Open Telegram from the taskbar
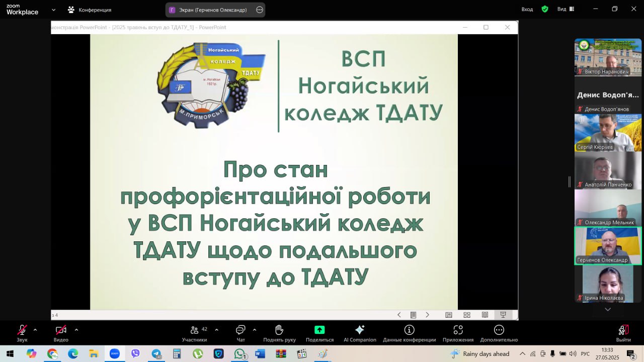Image resolution: width=644 pixels, height=362 pixels. coord(156,353)
